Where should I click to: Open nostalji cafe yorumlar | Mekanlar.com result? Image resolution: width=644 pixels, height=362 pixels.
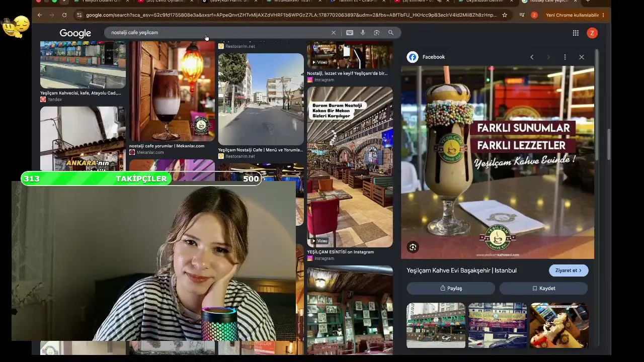pos(167,146)
